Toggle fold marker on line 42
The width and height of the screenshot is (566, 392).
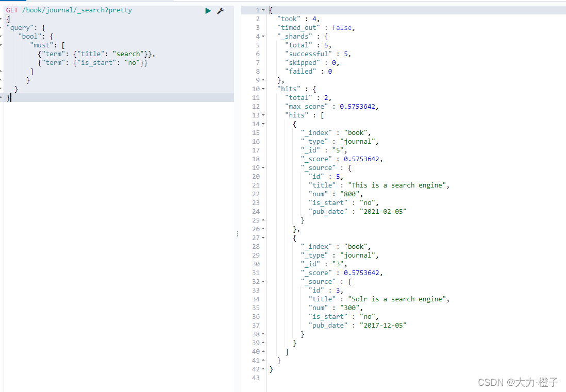tap(263, 369)
